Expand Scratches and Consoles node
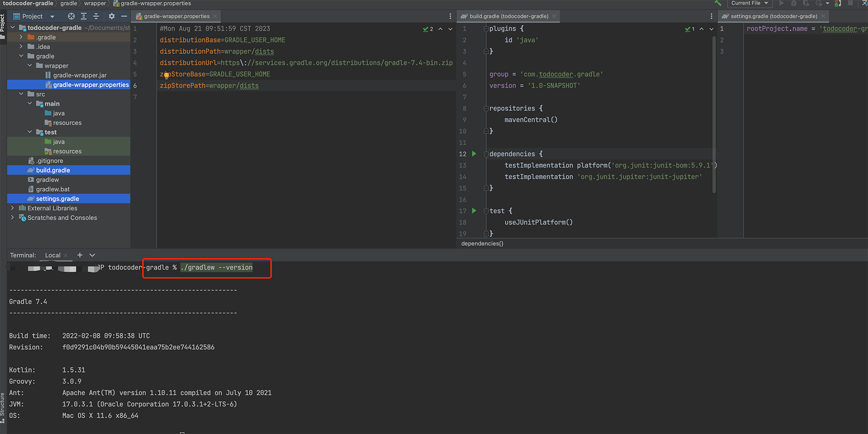This screenshot has width=868, height=434. coord(13,218)
